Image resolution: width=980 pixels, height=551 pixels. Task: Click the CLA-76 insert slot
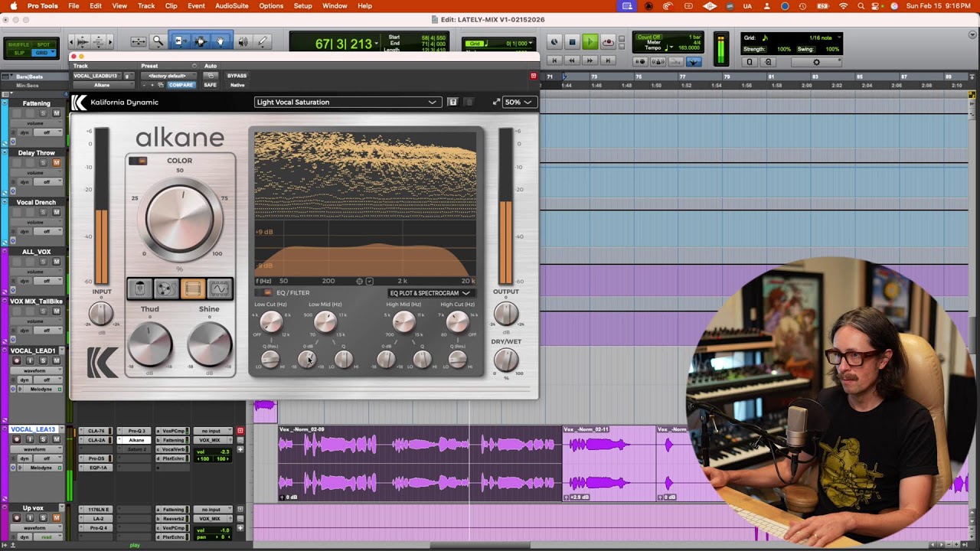coord(96,431)
